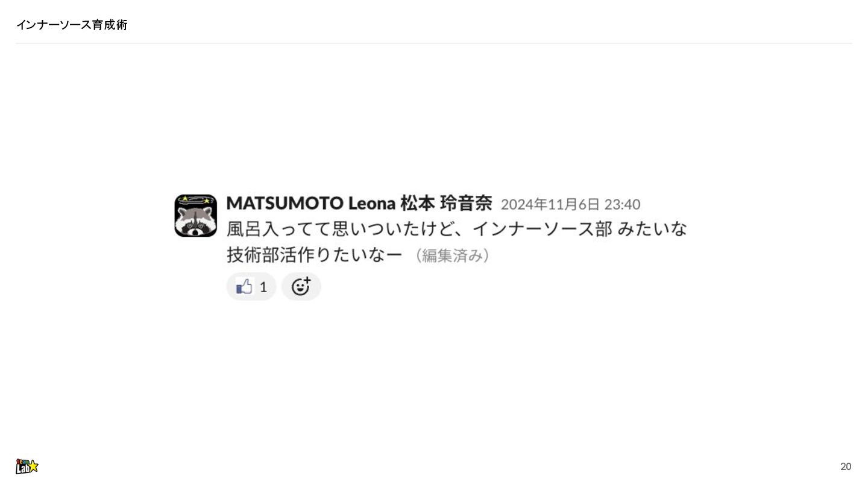Click the date 2024年11月6日
Viewport: 868px width, 488px height.
pyautogui.click(x=550, y=205)
